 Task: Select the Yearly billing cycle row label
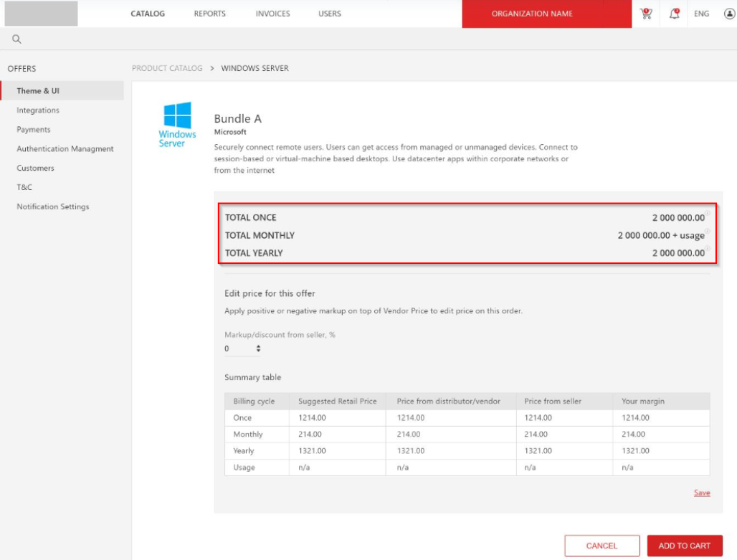(244, 450)
